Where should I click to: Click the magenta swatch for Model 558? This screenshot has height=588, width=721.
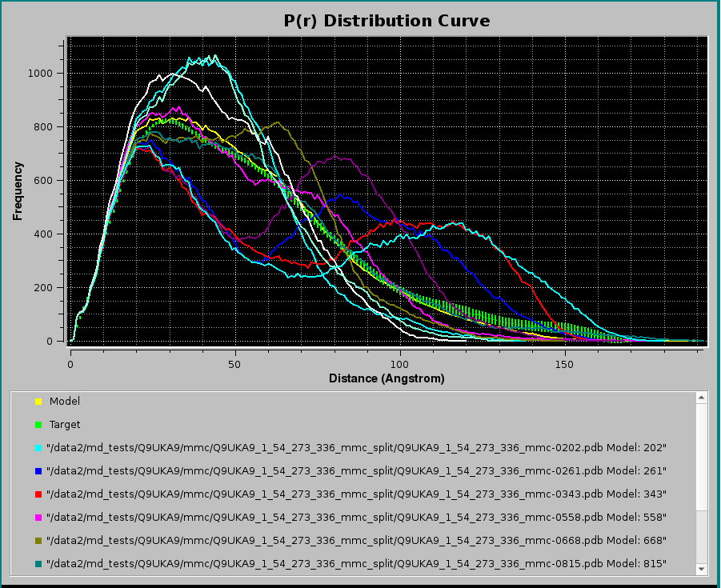(x=38, y=518)
